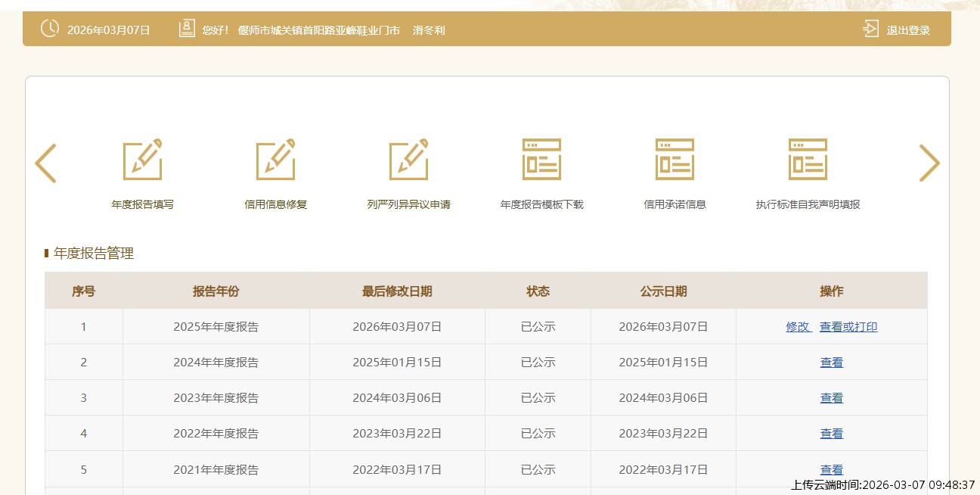Open 查看 link for 2022年年度报告
This screenshot has width=980, height=495.
[831, 434]
